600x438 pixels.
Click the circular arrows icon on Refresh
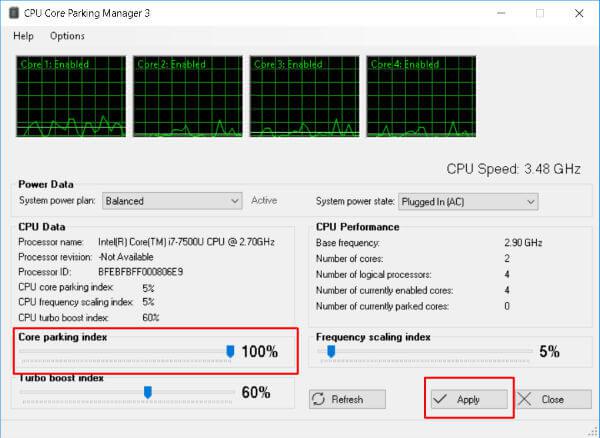(x=318, y=399)
